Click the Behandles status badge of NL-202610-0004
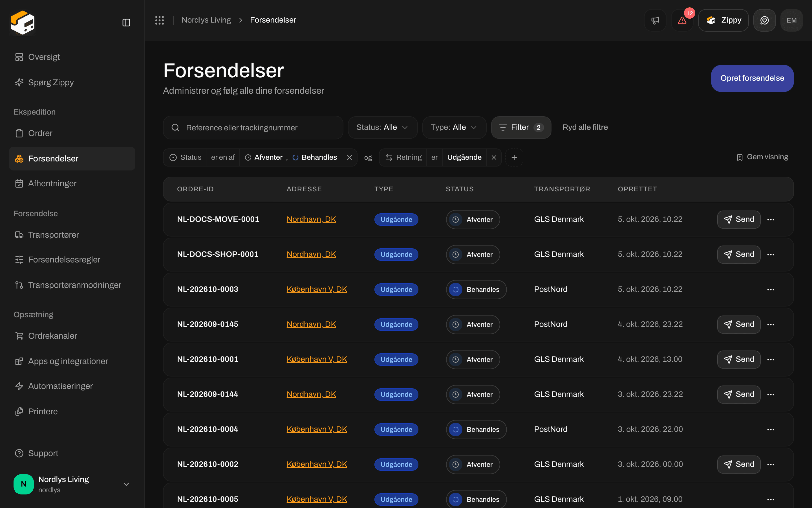Viewport: 812px width, 508px height. click(476, 429)
